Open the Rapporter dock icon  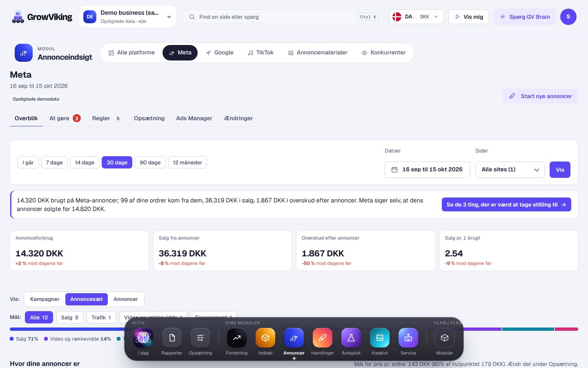point(172,338)
